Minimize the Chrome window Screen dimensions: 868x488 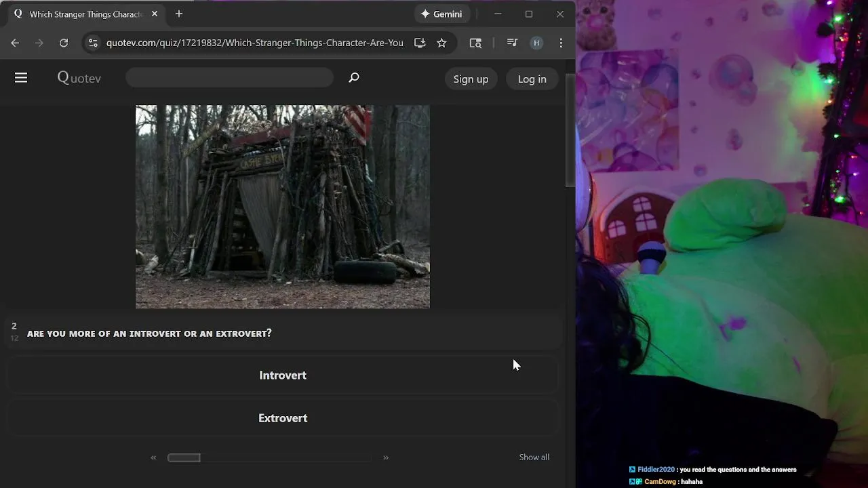click(498, 14)
